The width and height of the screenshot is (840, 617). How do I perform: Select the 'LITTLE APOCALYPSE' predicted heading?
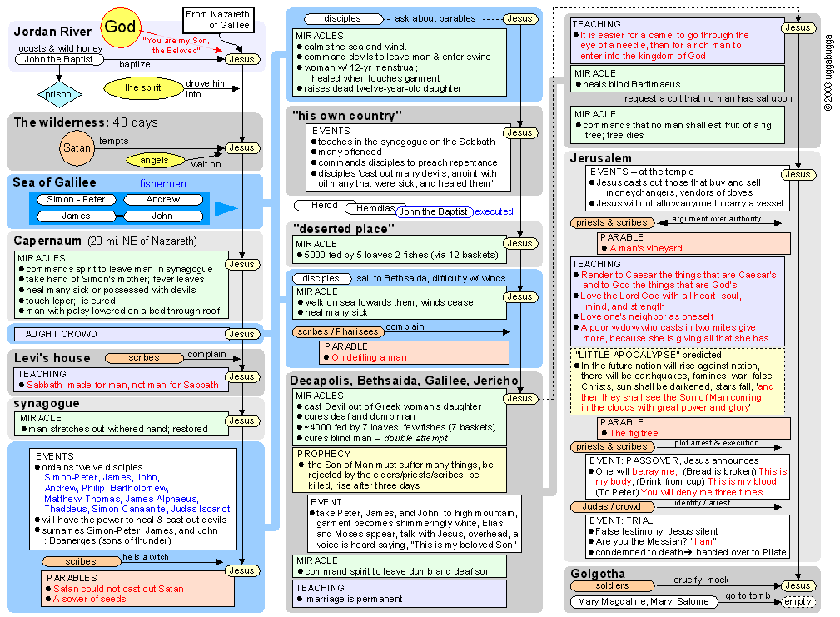pyautogui.click(x=649, y=355)
